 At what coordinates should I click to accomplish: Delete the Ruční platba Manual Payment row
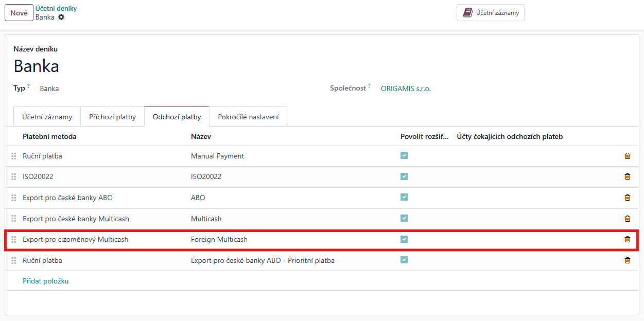coord(627,156)
